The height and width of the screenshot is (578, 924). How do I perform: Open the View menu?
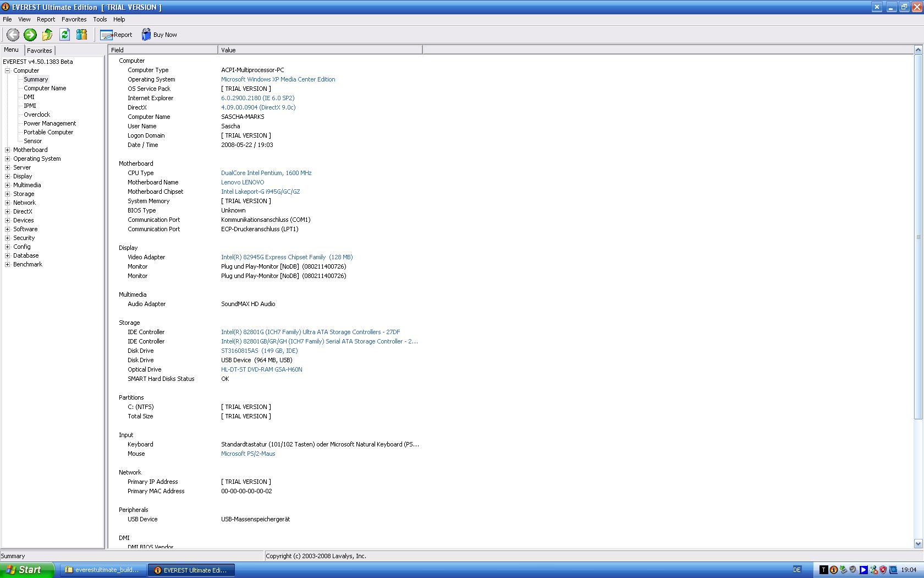[x=24, y=19]
